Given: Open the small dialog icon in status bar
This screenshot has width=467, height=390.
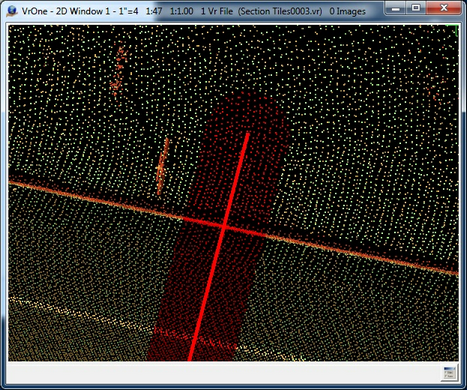Looking at the screenshot, I should click(449, 372).
